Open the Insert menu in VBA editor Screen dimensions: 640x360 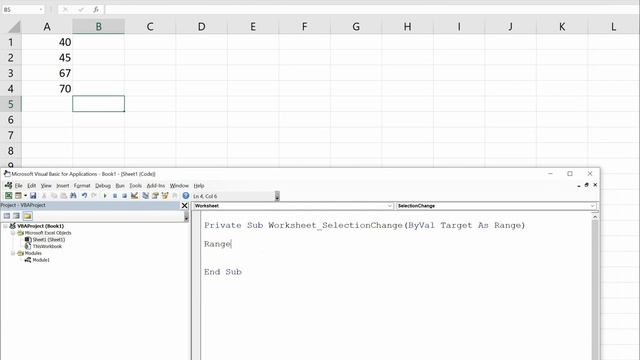click(62, 186)
